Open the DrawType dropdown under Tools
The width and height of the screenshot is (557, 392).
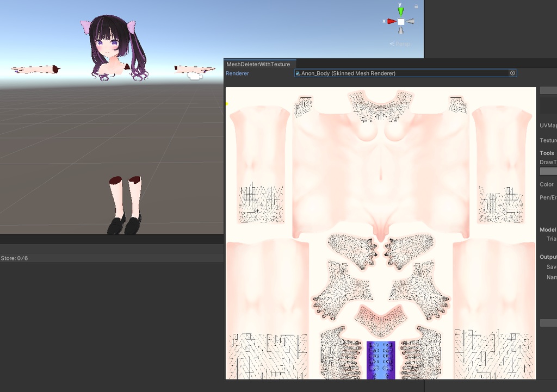[x=549, y=170]
